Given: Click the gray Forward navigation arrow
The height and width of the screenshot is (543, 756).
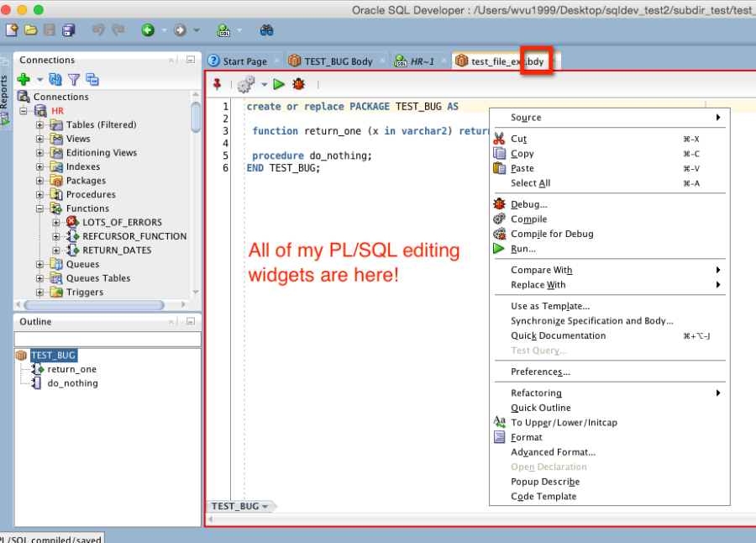Looking at the screenshot, I should (180, 30).
